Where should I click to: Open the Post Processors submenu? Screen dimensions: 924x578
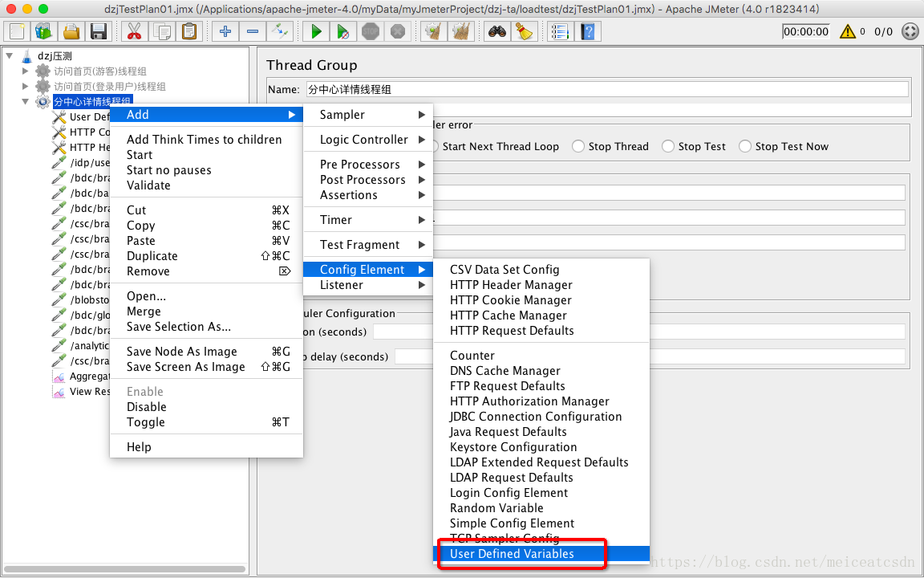coord(368,179)
